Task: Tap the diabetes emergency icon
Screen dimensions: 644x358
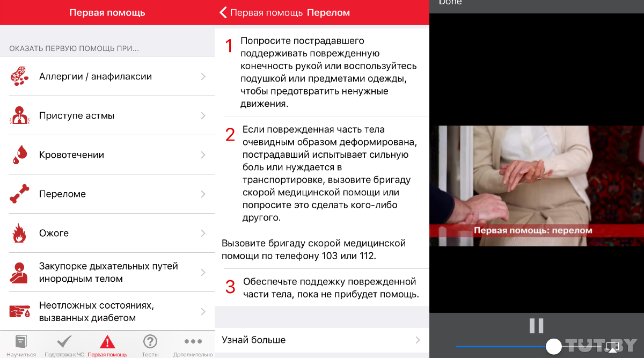Action: pyautogui.click(x=19, y=311)
